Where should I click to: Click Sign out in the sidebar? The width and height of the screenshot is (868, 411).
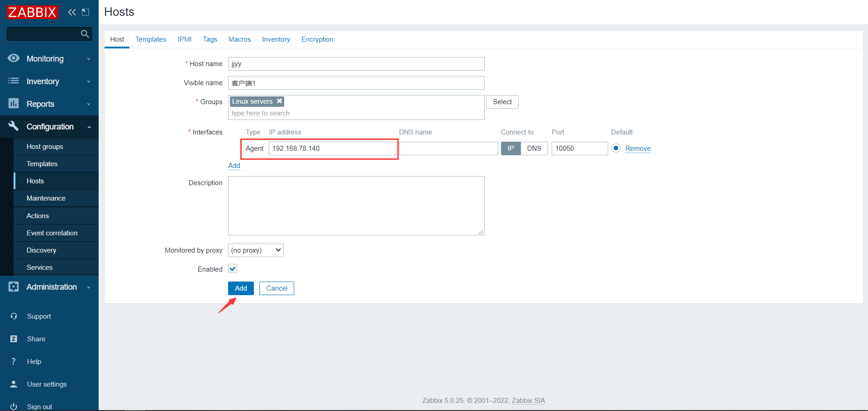[39, 406]
